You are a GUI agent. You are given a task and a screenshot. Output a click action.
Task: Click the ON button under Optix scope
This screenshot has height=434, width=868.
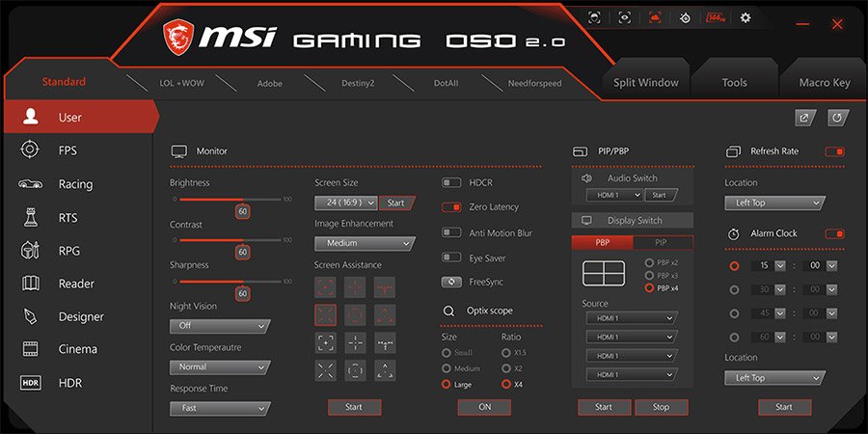(x=484, y=407)
